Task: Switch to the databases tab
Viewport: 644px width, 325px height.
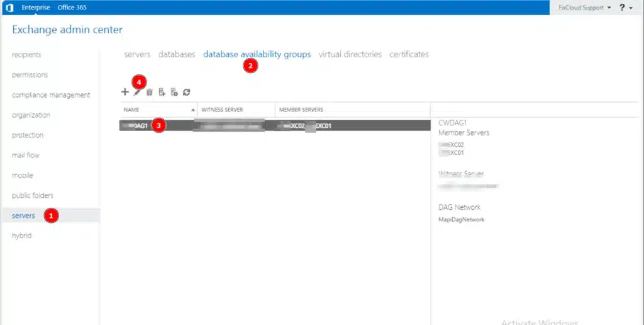Action: (177, 55)
